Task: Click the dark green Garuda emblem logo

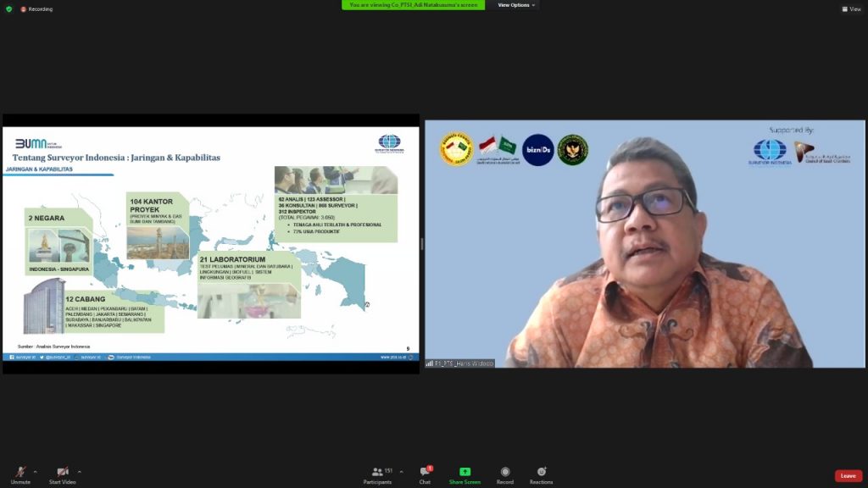Action: coord(572,149)
